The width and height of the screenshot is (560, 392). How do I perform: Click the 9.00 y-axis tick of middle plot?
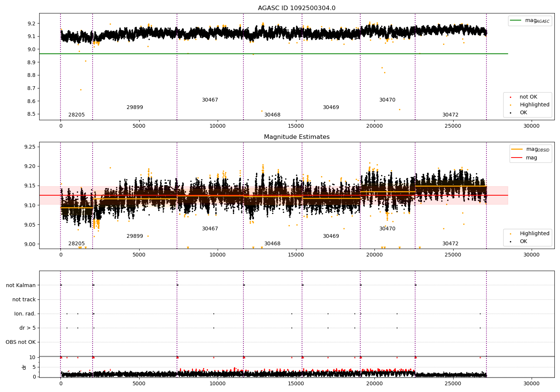[x=30, y=244]
